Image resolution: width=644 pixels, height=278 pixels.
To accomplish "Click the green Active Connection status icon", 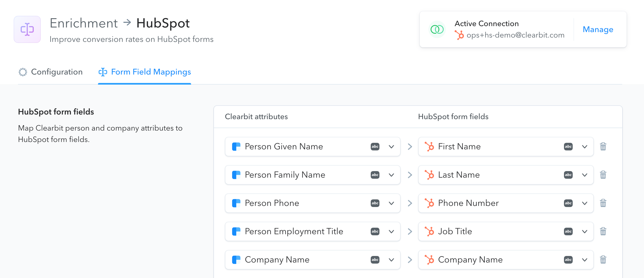I will click(437, 29).
